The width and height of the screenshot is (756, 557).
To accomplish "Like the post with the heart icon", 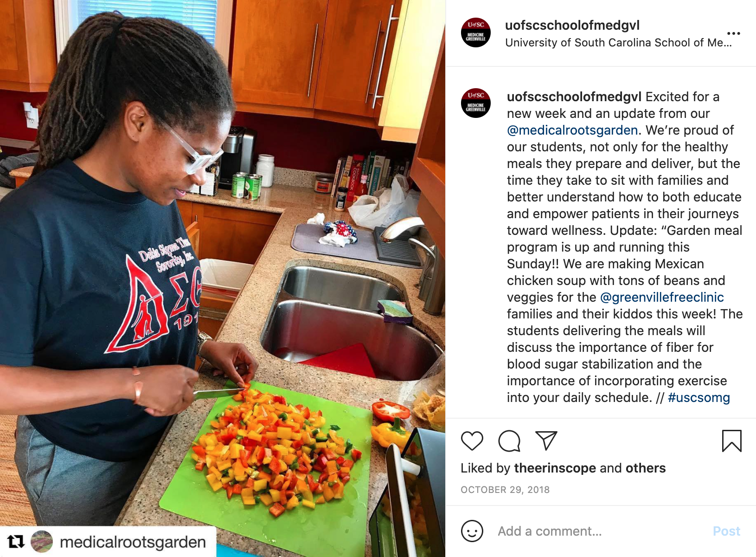I will pos(472,440).
